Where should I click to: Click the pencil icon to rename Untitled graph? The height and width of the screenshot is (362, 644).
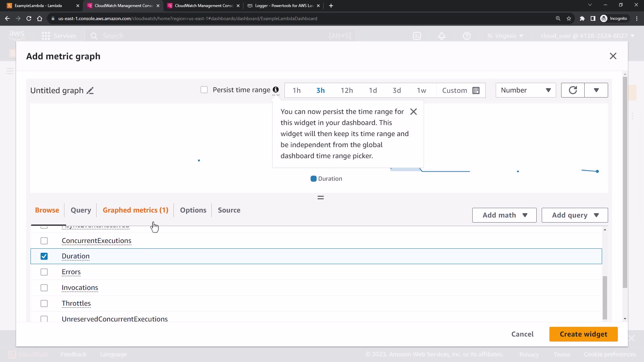pyautogui.click(x=90, y=90)
